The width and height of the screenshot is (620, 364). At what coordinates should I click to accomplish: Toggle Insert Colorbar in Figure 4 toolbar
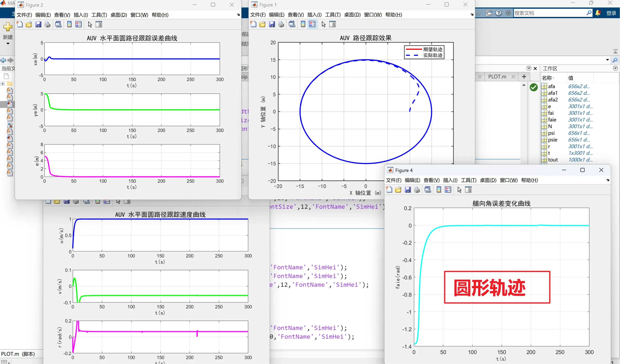439,190
